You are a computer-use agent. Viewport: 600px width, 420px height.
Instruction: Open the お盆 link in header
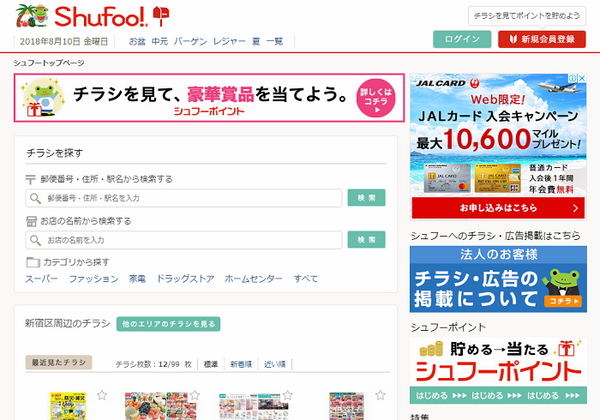click(x=137, y=41)
